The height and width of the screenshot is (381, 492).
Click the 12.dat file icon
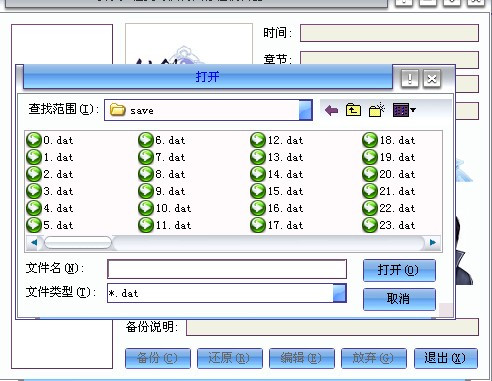pos(258,140)
